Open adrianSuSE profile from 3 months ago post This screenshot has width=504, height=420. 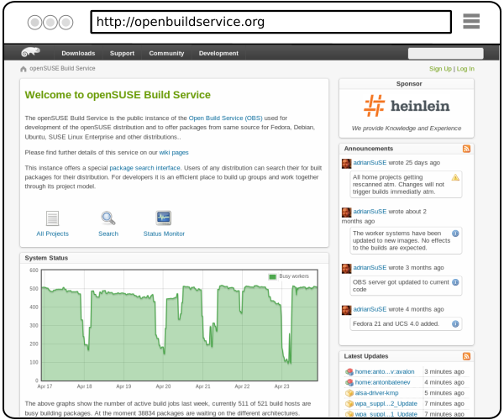click(x=370, y=268)
